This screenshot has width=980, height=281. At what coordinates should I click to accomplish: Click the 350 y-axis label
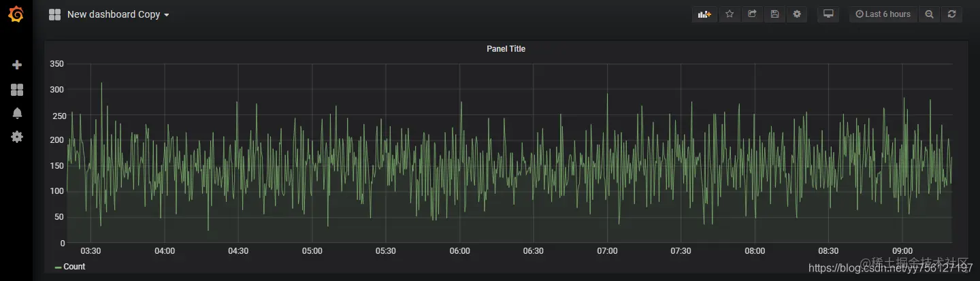point(57,64)
